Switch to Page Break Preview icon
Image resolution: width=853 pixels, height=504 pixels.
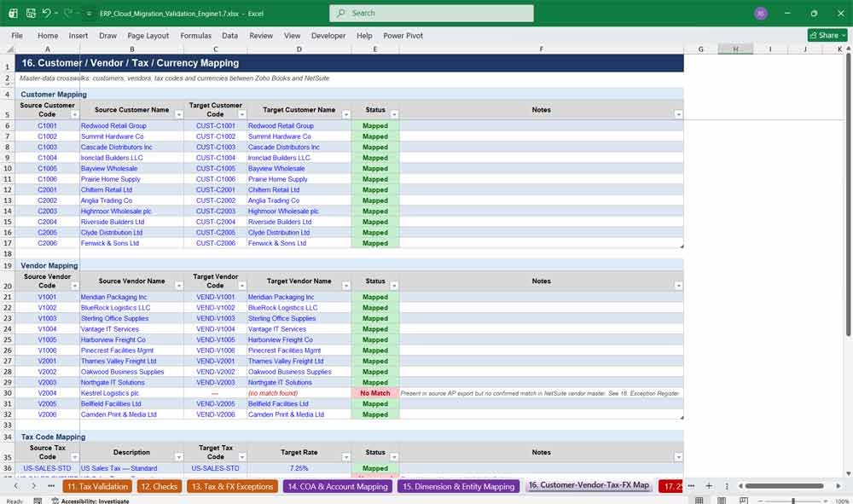click(743, 501)
